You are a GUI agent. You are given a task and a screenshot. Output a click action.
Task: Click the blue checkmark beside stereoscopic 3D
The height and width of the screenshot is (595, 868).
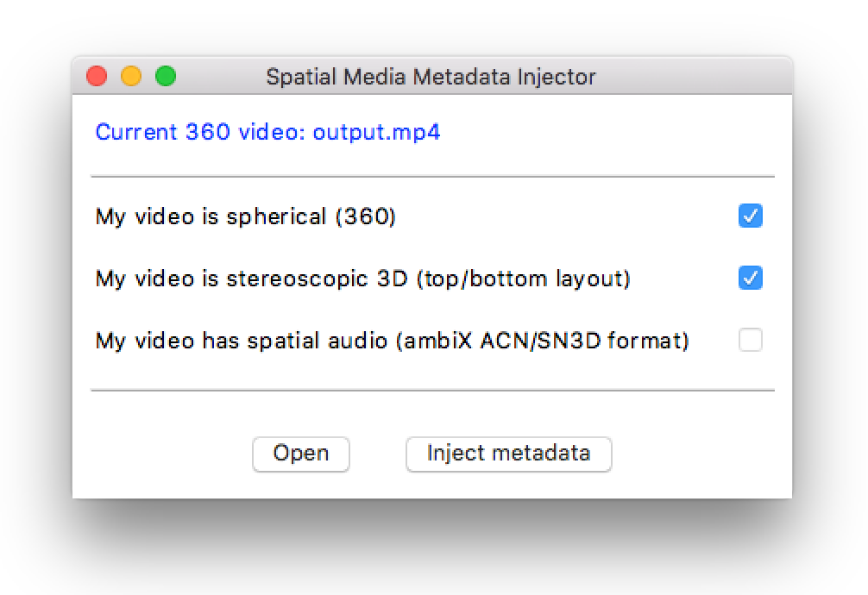point(750,278)
